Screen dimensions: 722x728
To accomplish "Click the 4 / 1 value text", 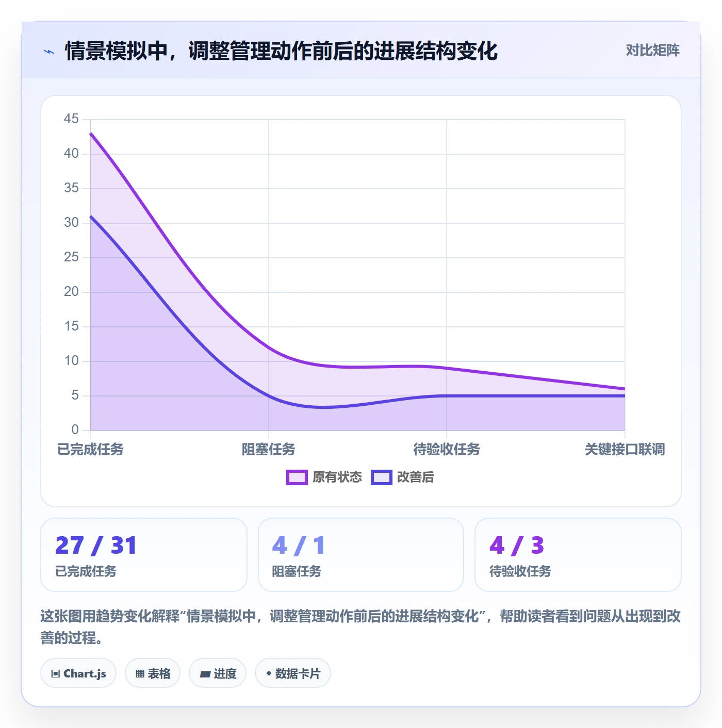I will (x=299, y=545).
